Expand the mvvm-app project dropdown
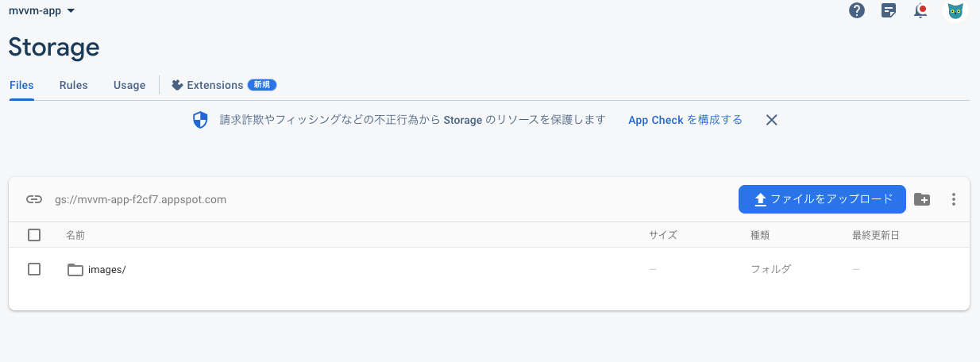The image size is (980, 362). click(x=41, y=10)
